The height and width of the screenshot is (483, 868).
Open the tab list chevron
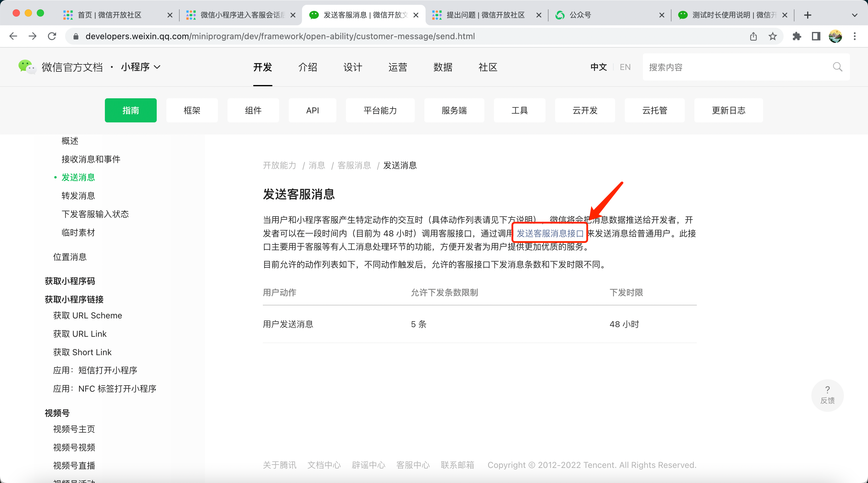pos(854,15)
